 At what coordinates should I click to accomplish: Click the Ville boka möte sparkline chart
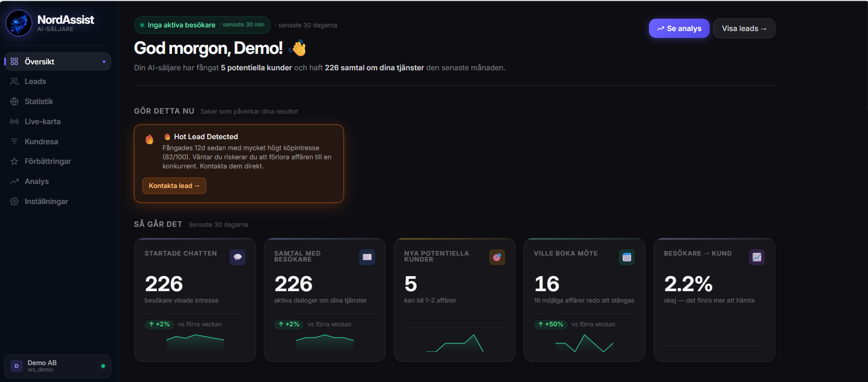tap(584, 343)
